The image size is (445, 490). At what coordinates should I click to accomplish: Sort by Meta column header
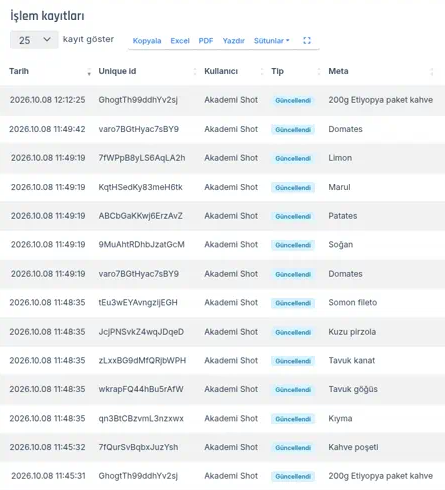pos(338,71)
